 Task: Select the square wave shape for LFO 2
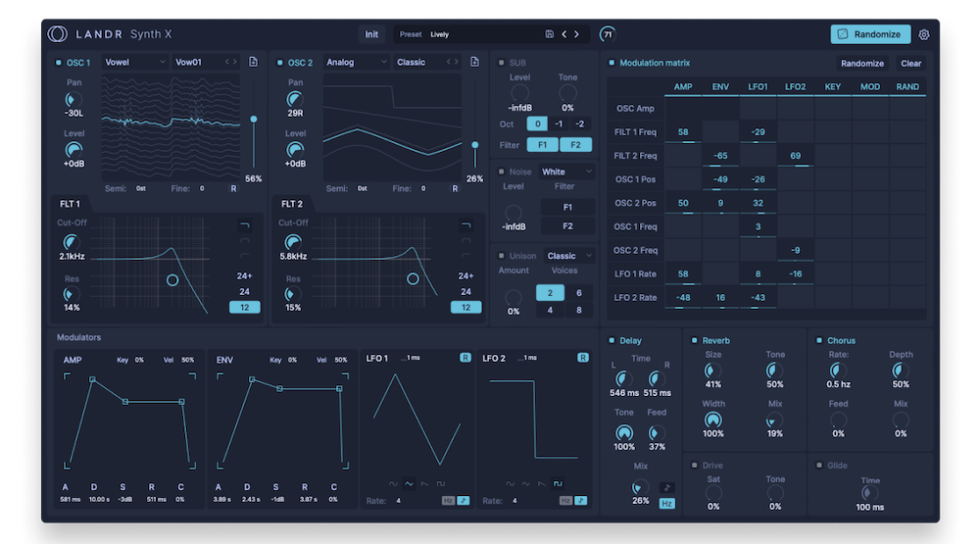pyautogui.click(x=557, y=483)
